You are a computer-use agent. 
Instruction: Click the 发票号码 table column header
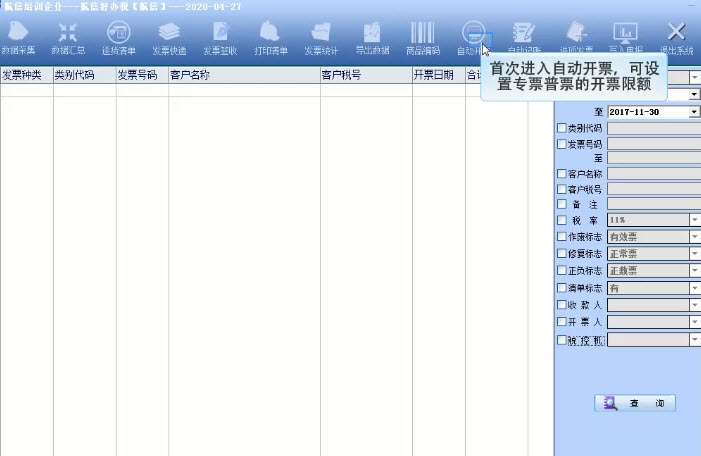142,75
